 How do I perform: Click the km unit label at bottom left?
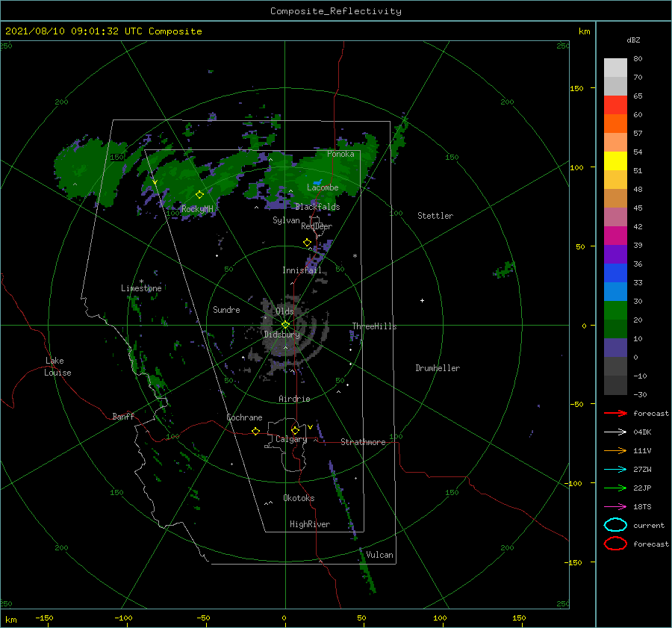click(x=10, y=620)
